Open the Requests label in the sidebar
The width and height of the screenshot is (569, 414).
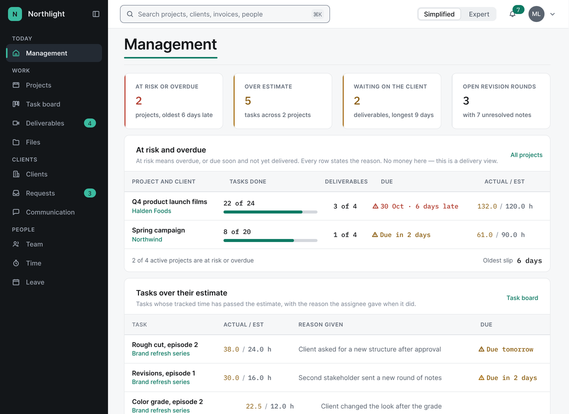point(40,193)
